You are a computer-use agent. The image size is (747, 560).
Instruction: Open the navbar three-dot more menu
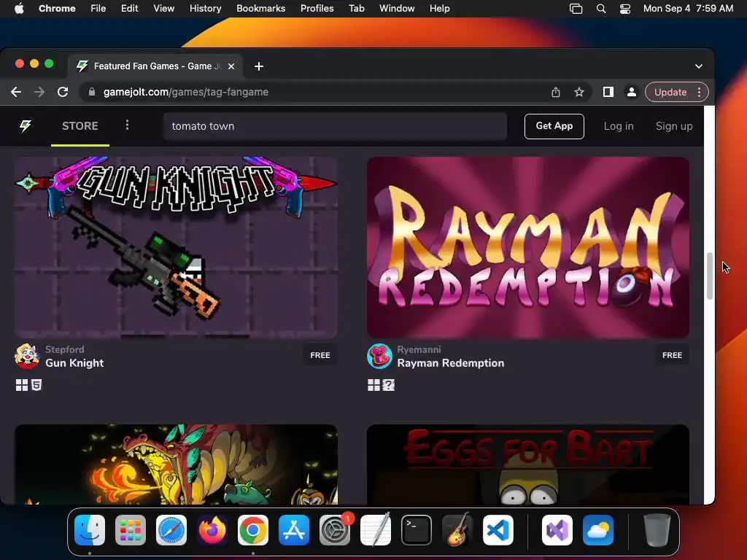127,125
